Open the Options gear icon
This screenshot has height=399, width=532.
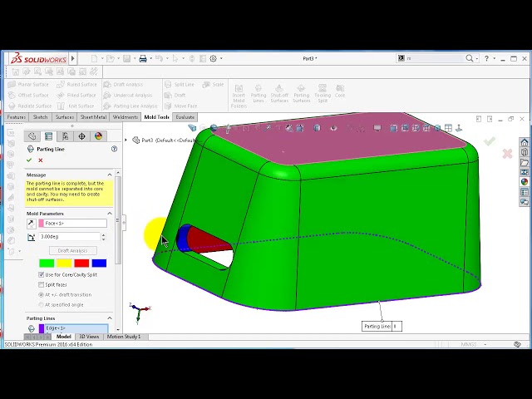(x=213, y=59)
